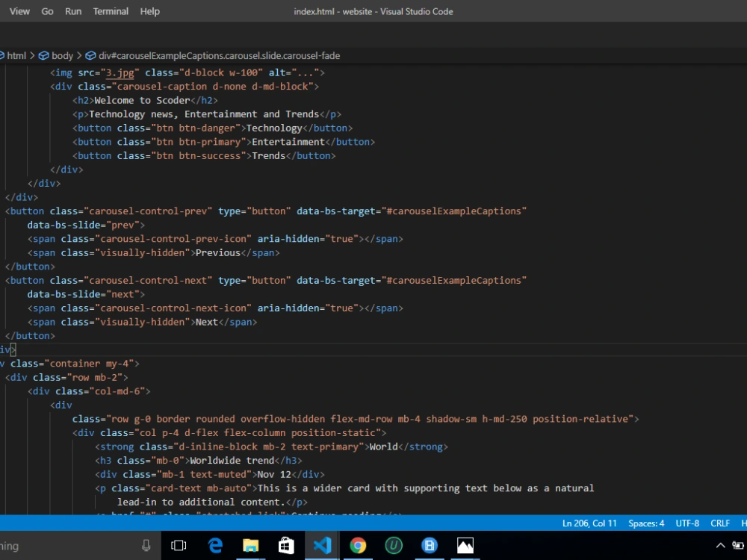Open the Microsoft Store from the taskbar
Viewport: 747px width, 560px height.
pos(286,545)
